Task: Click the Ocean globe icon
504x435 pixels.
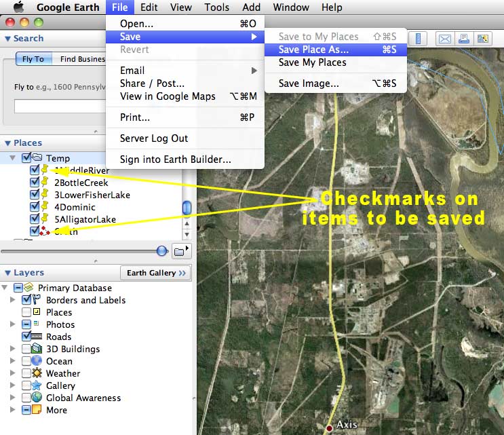Action: coord(37,360)
